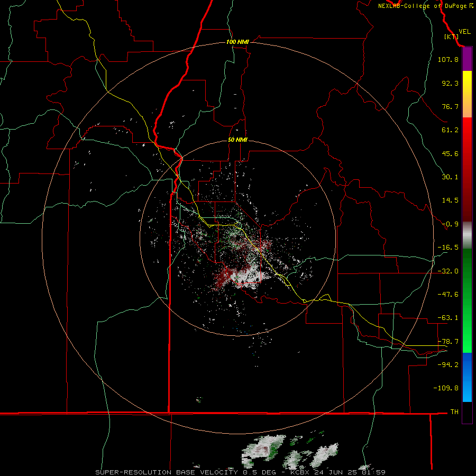Click the [KT] units label

tap(451, 36)
